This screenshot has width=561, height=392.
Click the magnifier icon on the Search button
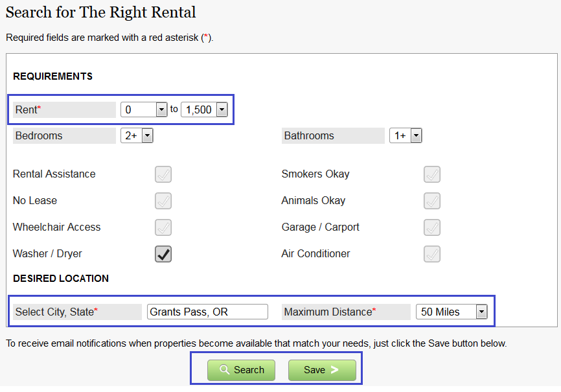[225, 370]
